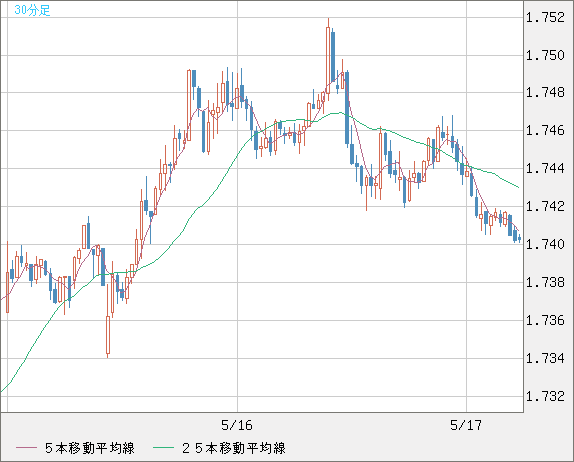Viewport: 574px width, 462px height.
Task: Click the 1.732 price axis label
Action: click(x=545, y=396)
